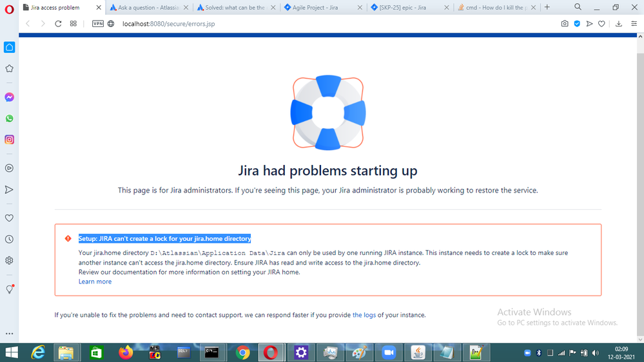Image resolution: width=644 pixels, height=362 pixels.
Task: Open Firefox from taskbar
Action: pyautogui.click(x=126, y=352)
